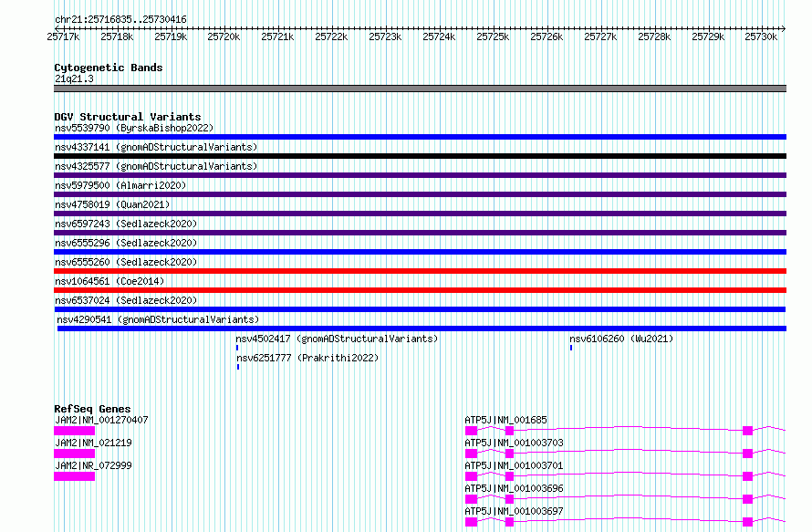Viewport: 812px width, 532px height.
Task: Open variant nsv6597243 (Sedlazeck2020) label
Action: click(126, 224)
